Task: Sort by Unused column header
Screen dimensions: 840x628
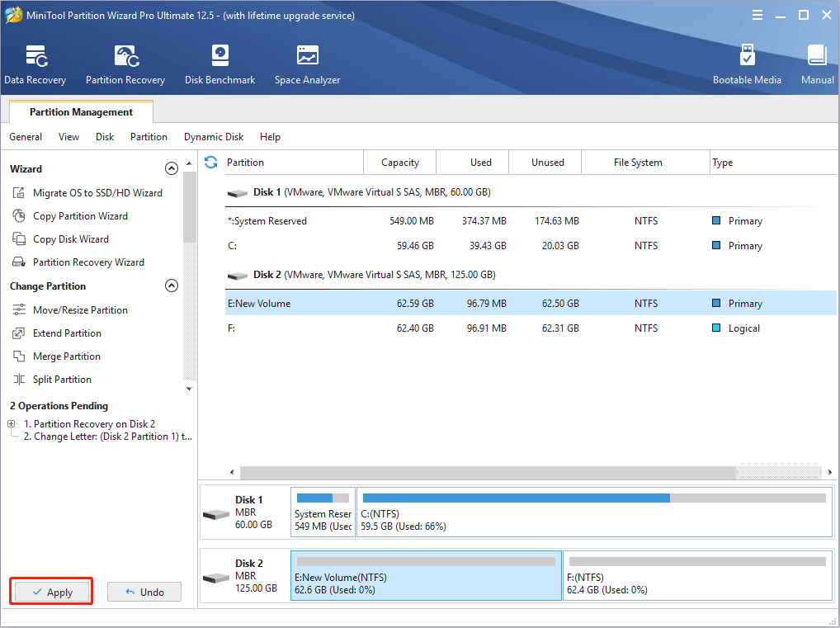Action: [x=545, y=163]
